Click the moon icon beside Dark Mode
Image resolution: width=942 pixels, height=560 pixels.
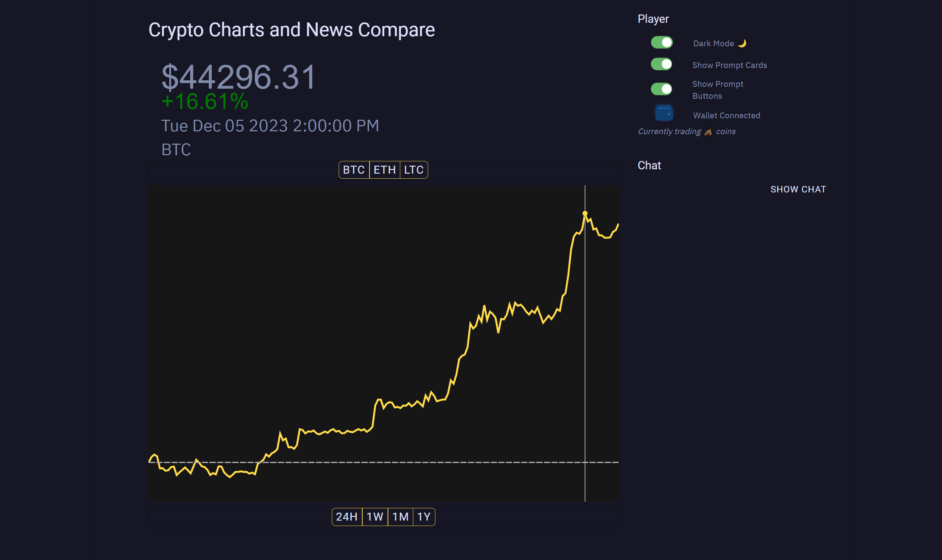pyautogui.click(x=742, y=43)
